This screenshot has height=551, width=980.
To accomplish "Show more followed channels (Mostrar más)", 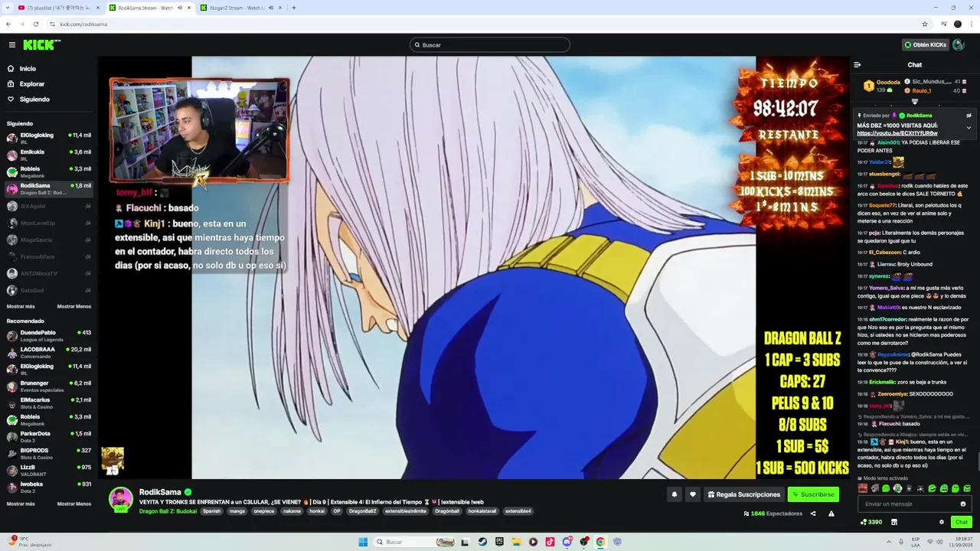I will [21, 306].
